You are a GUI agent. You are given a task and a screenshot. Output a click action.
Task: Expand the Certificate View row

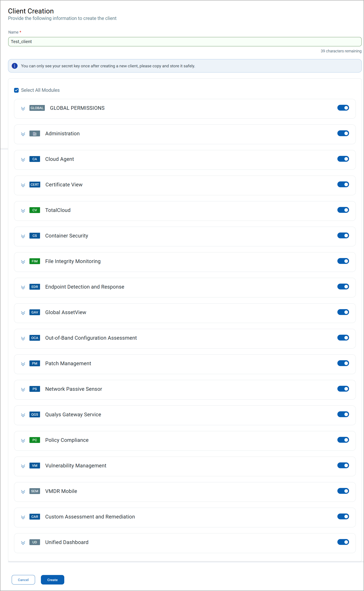[23, 185]
